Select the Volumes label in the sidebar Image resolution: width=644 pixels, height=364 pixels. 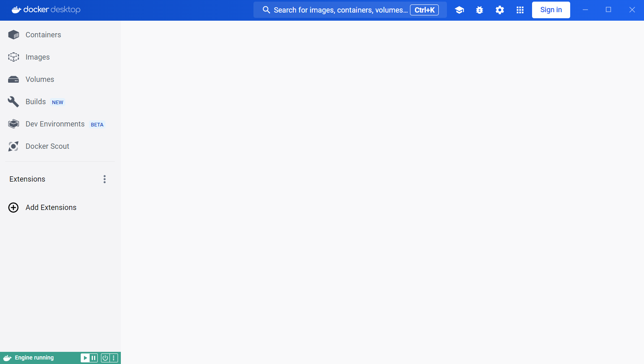point(40,79)
